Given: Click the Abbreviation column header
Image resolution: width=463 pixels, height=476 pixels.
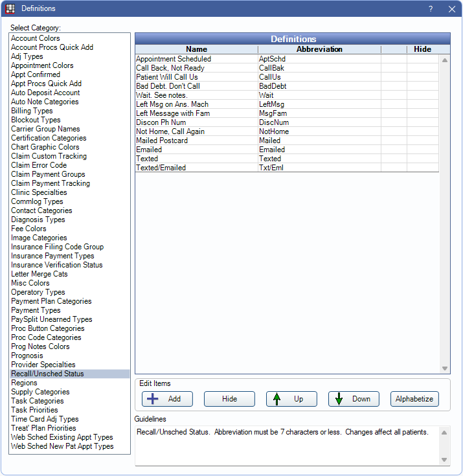Looking at the screenshot, I should point(319,49).
